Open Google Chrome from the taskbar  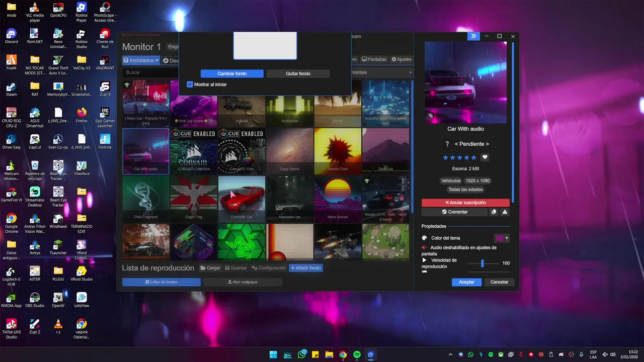point(343,354)
